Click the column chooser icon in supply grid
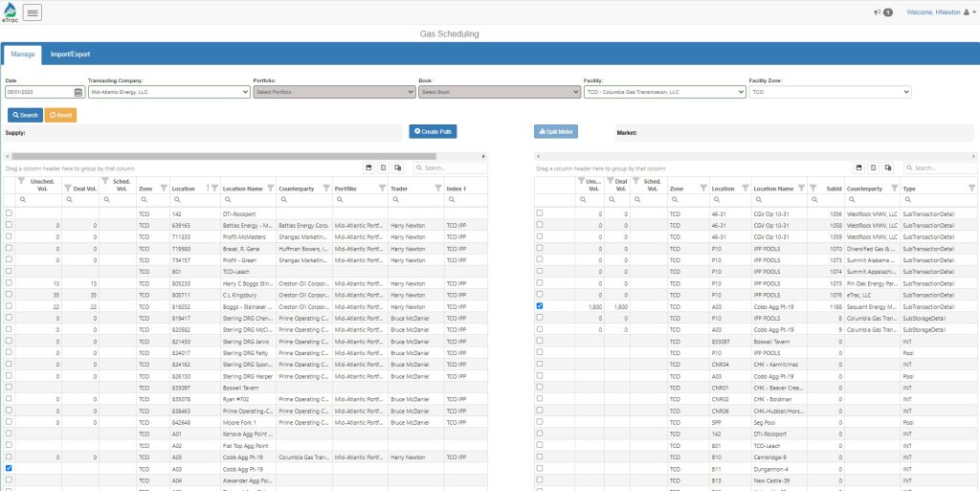The height and width of the screenshot is (491, 980). coord(398,168)
